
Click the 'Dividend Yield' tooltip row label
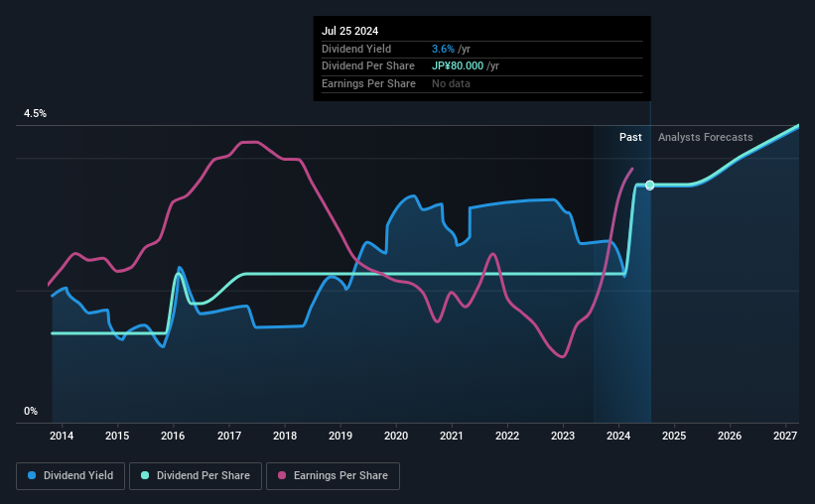pyautogui.click(x=356, y=49)
